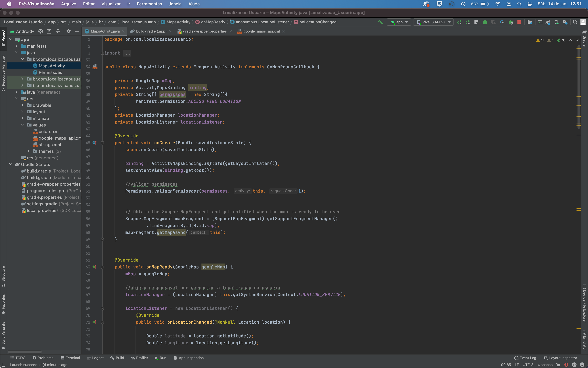
Task: Hide the project tool window
Action: pos(77,31)
